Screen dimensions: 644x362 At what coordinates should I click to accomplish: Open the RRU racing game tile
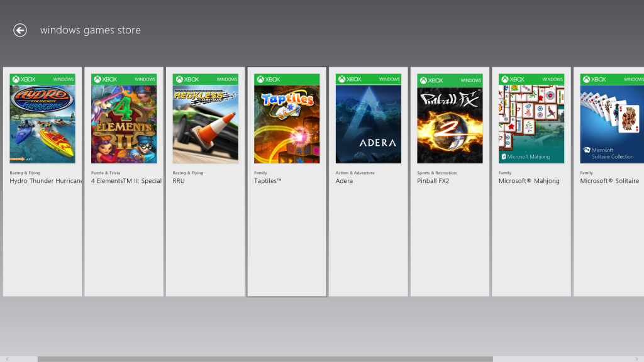click(205, 119)
